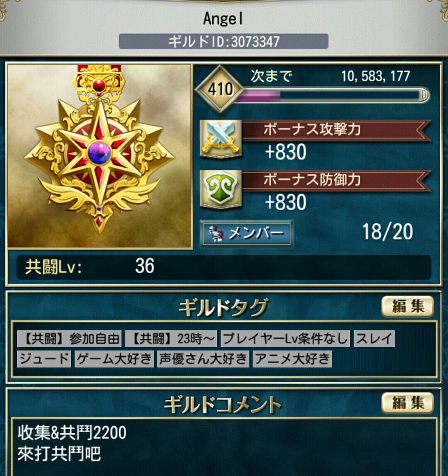Image resolution: width=448 pixels, height=476 pixels.
Task: Select the 【共闘】23時～ tag
Action: point(171,338)
